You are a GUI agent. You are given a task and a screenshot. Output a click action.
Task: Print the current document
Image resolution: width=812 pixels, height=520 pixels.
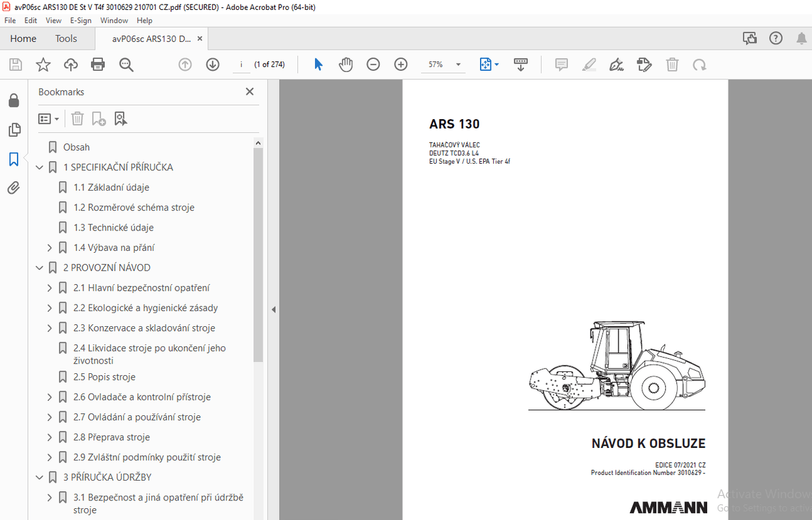tap(97, 64)
